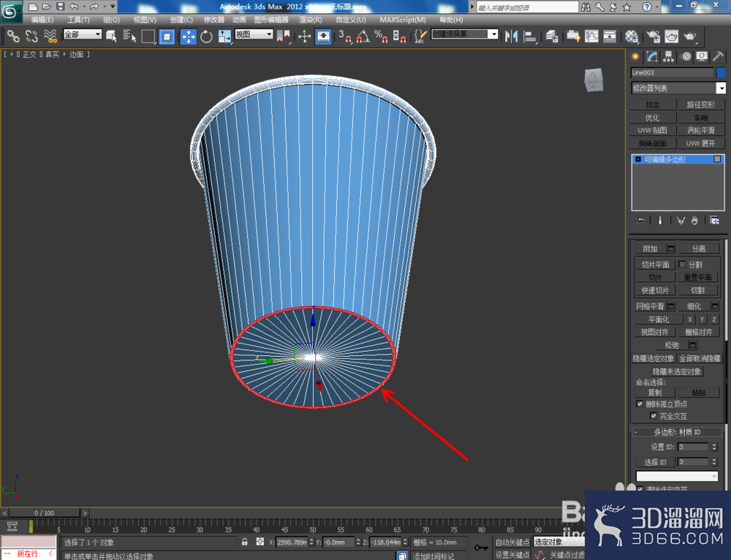Click the Select and Link tool icon

tap(13, 36)
